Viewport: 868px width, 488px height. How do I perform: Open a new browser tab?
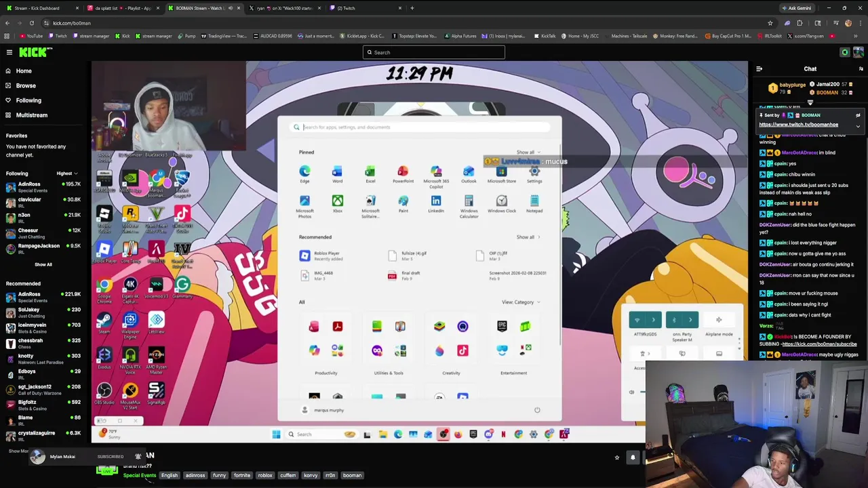click(x=412, y=8)
